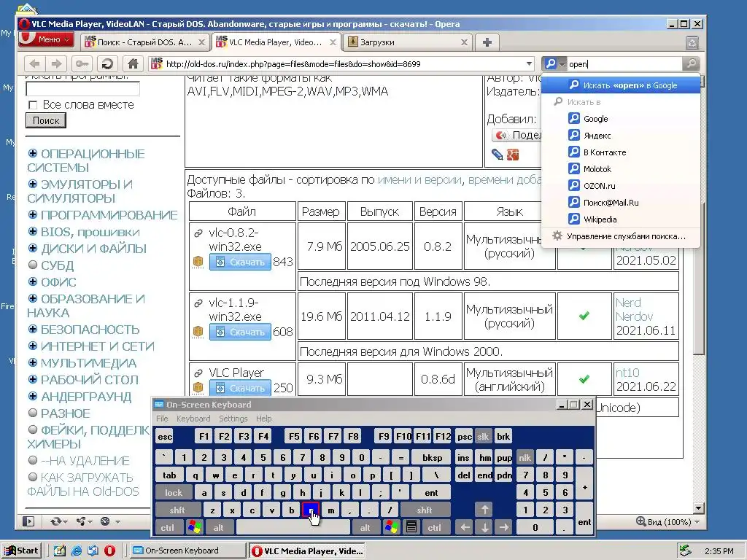Open a new tab with plus button
Viewport: 747px width, 560px height.
click(487, 42)
